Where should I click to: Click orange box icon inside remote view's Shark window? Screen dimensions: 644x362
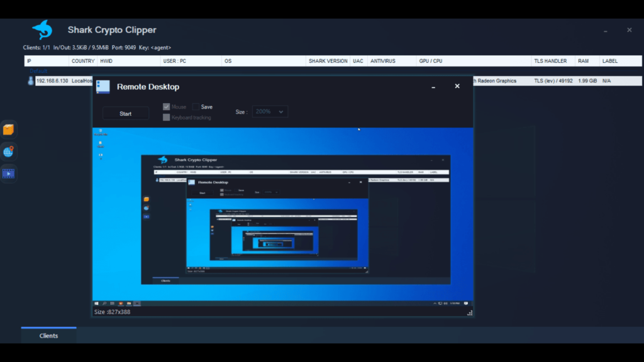click(146, 199)
